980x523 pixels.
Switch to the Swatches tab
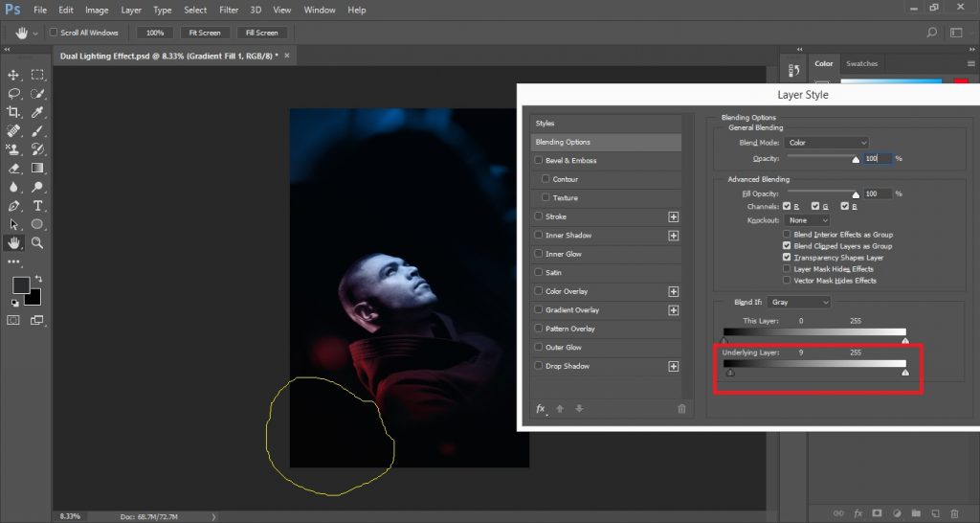coord(861,64)
